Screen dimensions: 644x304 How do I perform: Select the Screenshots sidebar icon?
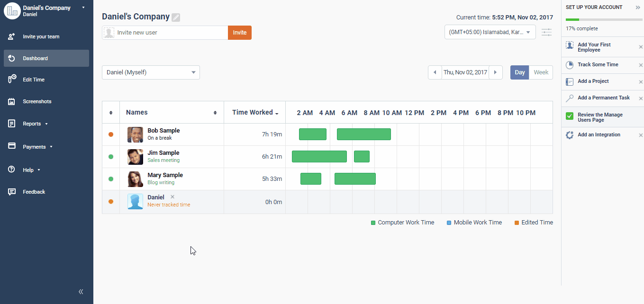[11, 101]
